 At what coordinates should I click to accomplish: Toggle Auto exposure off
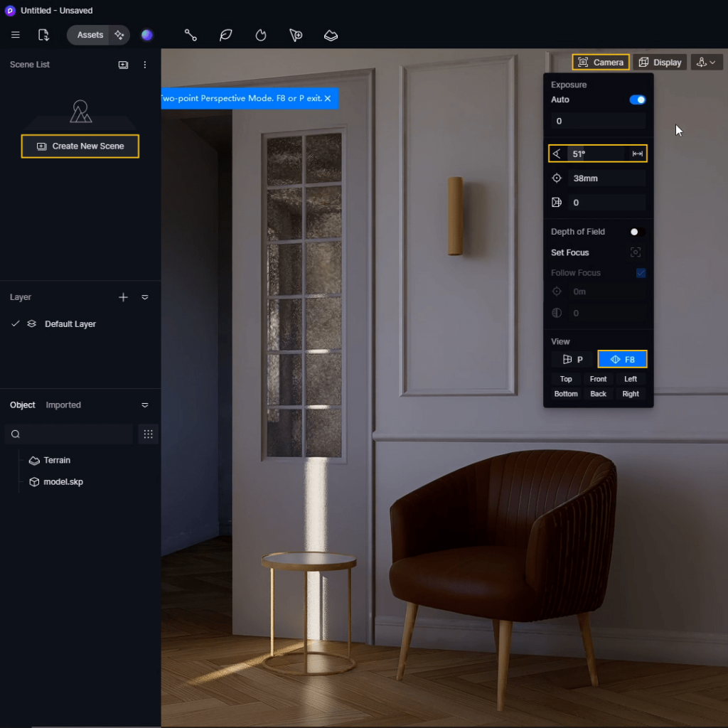(x=638, y=100)
